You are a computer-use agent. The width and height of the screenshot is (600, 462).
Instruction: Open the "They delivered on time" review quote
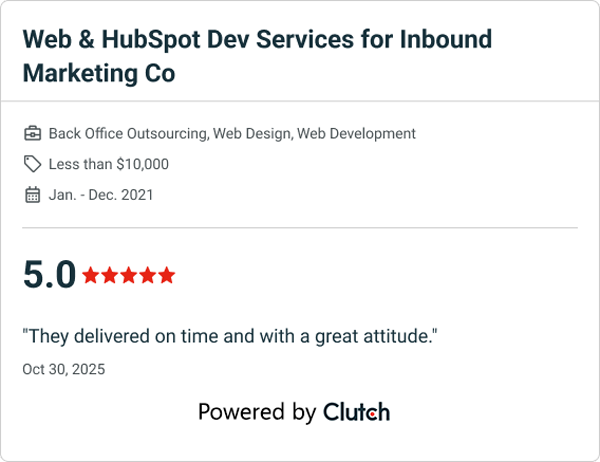coord(230,337)
